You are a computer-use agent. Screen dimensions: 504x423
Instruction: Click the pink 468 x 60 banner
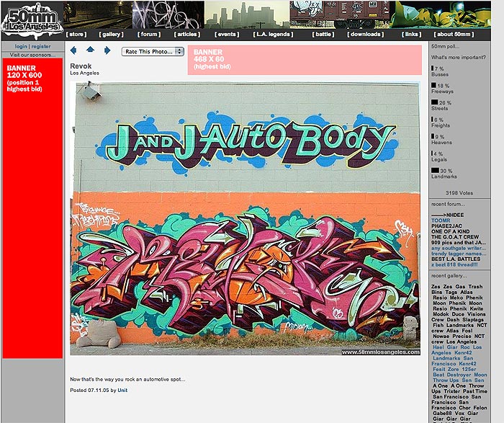(305, 60)
